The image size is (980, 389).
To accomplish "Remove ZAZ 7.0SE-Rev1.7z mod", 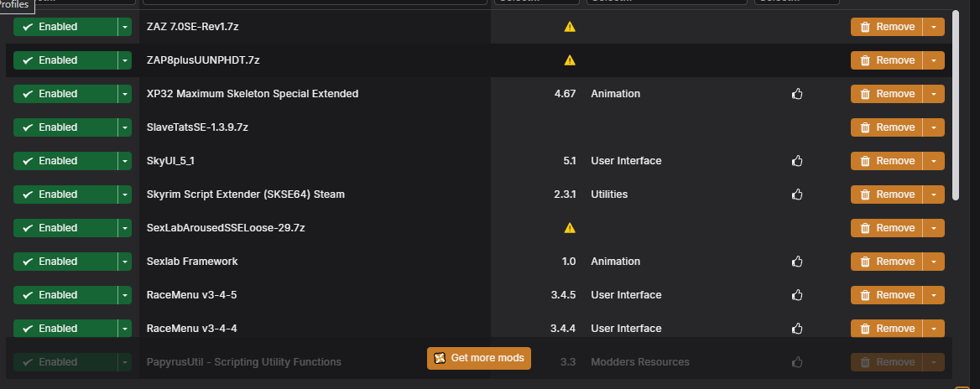I will click(x=887, y=27).
